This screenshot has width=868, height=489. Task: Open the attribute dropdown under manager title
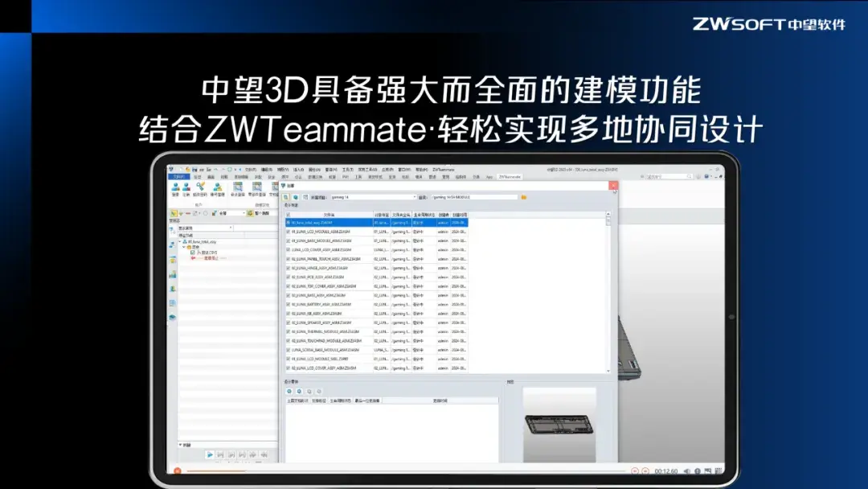pos(205,228)
